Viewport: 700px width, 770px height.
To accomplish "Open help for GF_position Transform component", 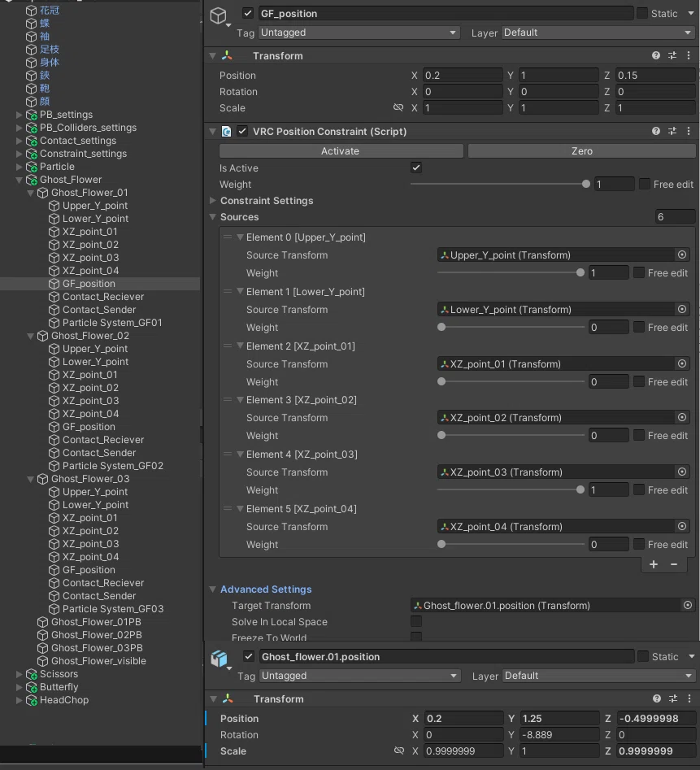I will (656, 55).
